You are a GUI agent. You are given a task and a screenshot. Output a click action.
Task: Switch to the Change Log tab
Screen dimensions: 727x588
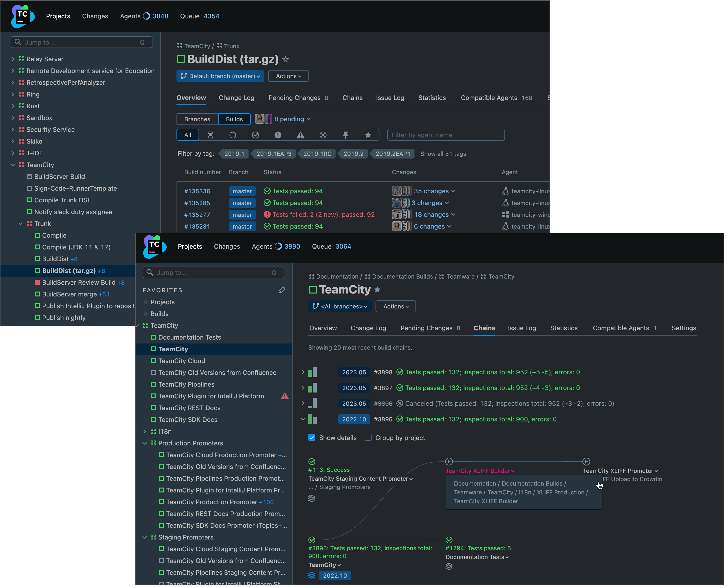(x=237, y=98)
